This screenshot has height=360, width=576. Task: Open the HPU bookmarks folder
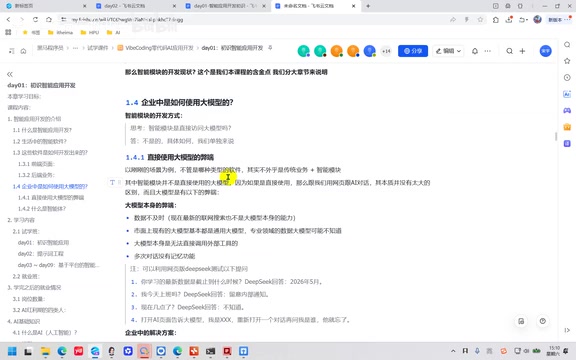90,32
